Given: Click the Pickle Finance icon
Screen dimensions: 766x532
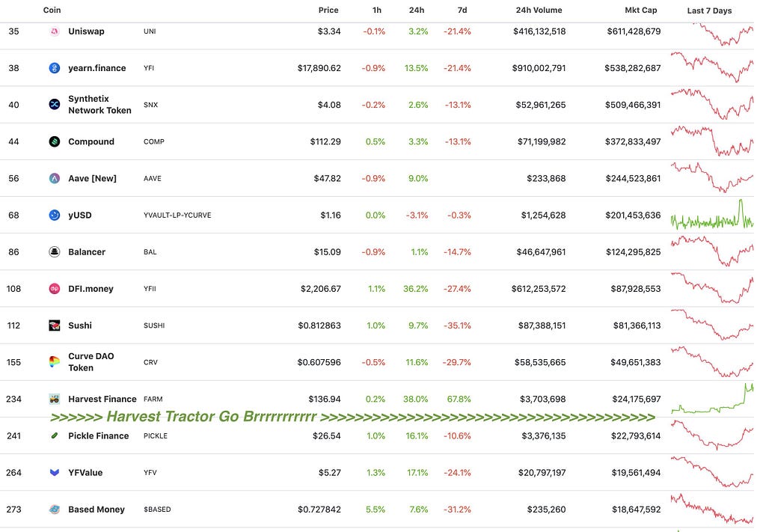Looking at the screenshot, I should (54, 435).
